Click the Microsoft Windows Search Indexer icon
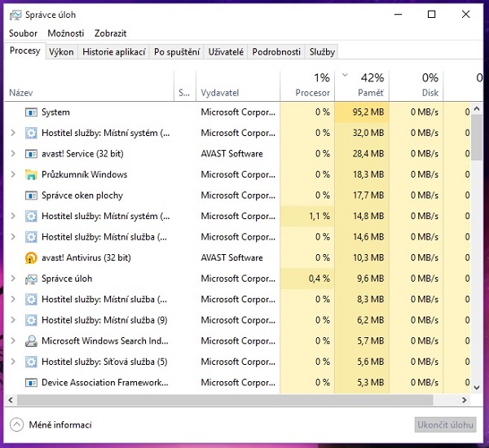This screenshot has height=448, width=489. (31, 341)
